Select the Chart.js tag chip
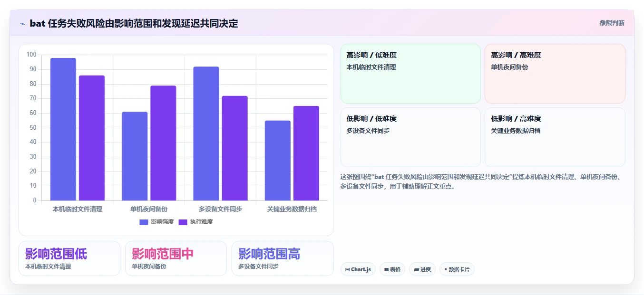This screenshot has height=295, width=644. coord(358,269)
